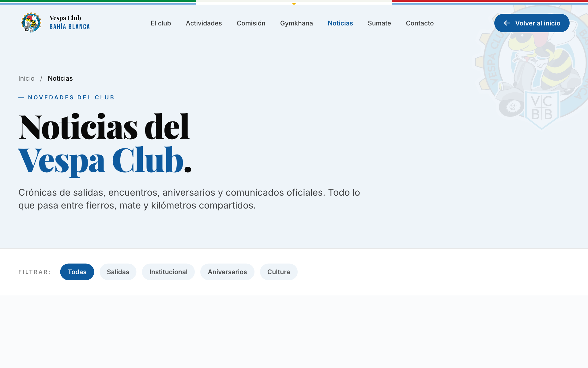Filter news by Salidas
The height and width of the screenshot is (368, 588).
point(118,272)
